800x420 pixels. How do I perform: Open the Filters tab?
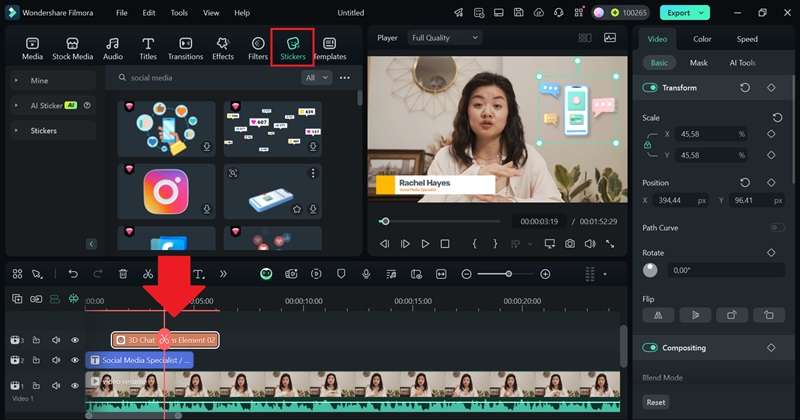(x=258, y=48)
